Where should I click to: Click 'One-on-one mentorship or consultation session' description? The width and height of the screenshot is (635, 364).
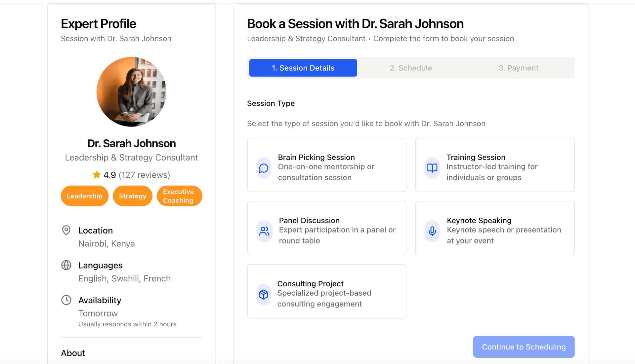326,172
